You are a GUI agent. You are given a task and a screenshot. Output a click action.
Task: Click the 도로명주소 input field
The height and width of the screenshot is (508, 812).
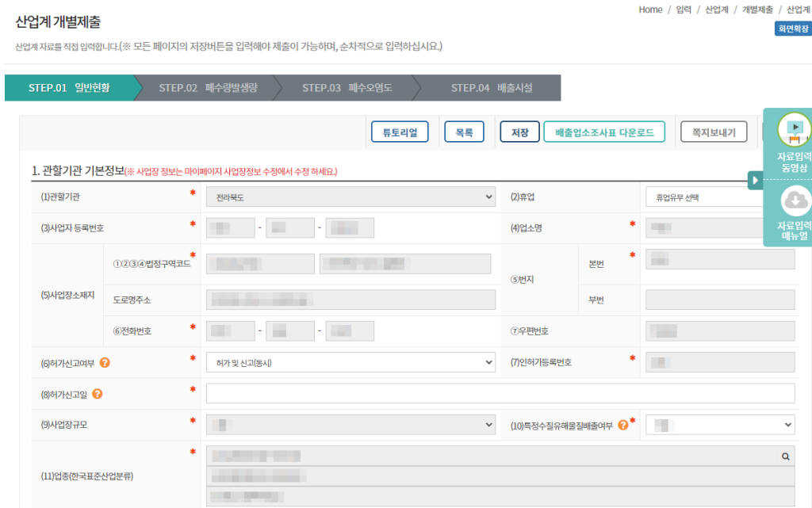tap(350, 300)
